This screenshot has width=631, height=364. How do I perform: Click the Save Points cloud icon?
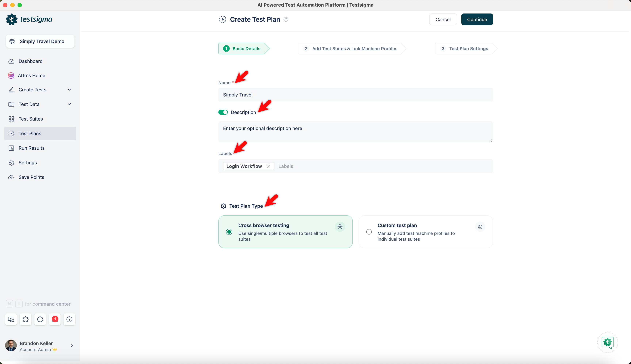[x=11, y=177]
